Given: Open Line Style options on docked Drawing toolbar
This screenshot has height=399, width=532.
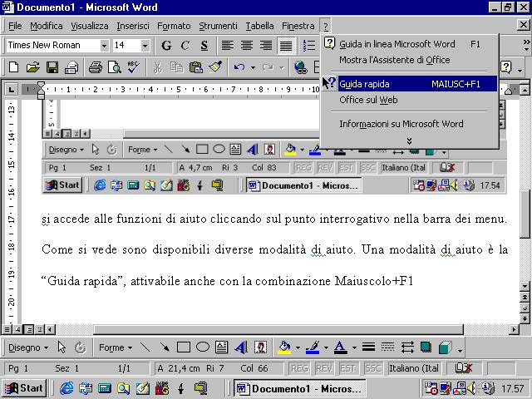Looking at the screenshot, I should click(368, 347).
